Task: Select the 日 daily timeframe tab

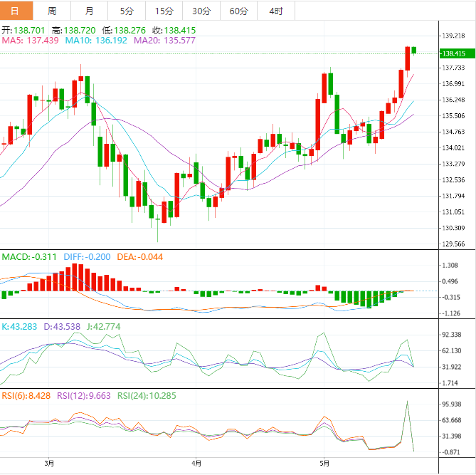Action: click(x=16, y=11)
